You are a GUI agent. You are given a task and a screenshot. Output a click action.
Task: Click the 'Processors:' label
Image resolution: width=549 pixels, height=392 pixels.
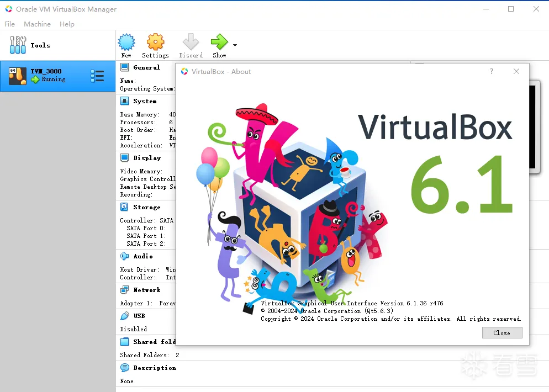pos(138,122)
